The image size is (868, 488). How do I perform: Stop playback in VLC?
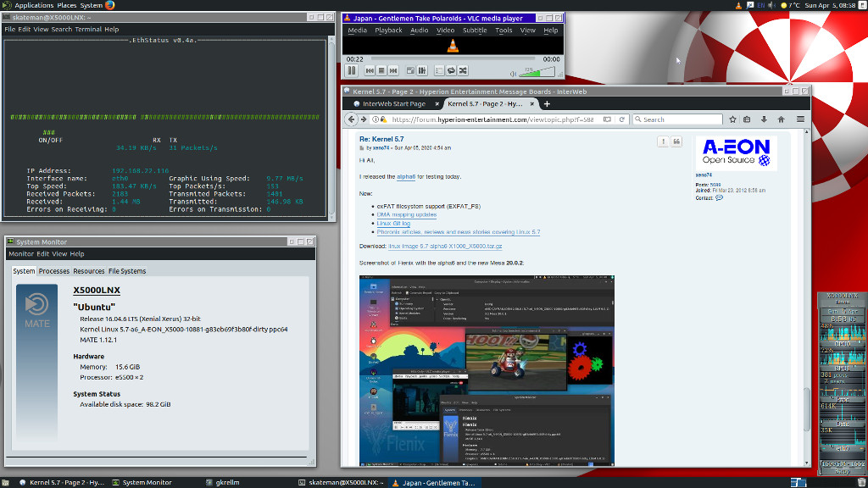click(x=381, y=71)
